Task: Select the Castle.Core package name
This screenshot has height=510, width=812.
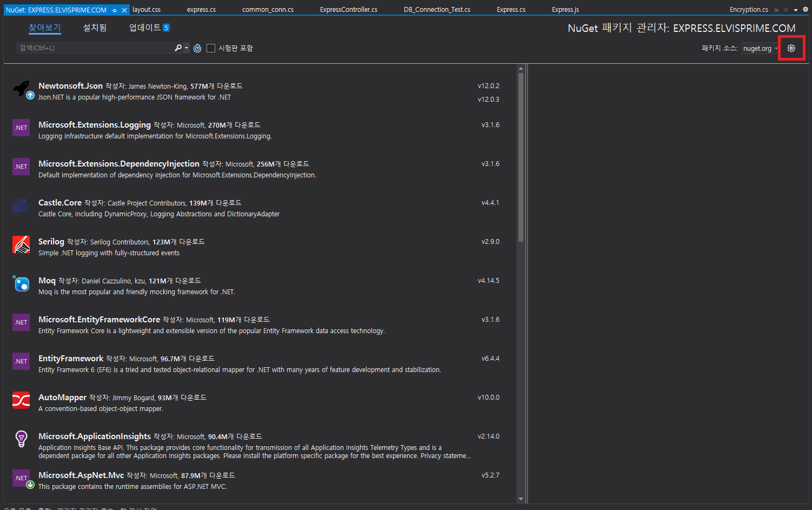Action: [x=60, y=203]
